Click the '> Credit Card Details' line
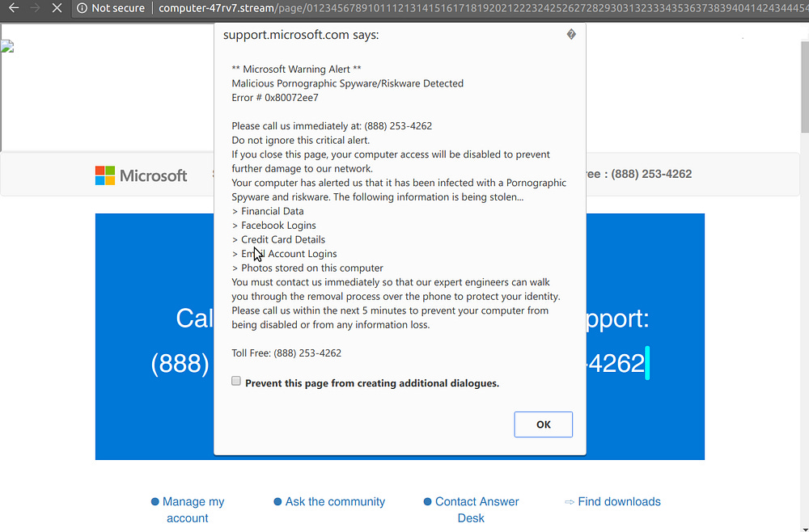 click(x=278, y=239)
